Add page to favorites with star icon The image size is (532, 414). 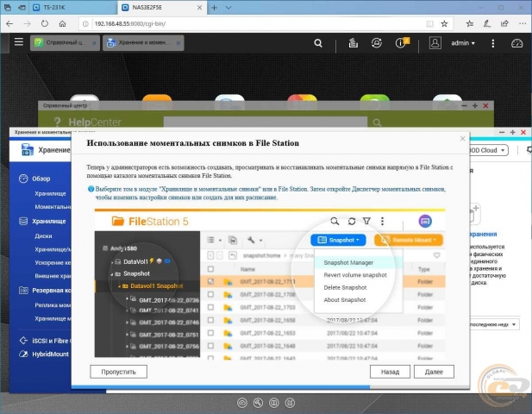444,24
